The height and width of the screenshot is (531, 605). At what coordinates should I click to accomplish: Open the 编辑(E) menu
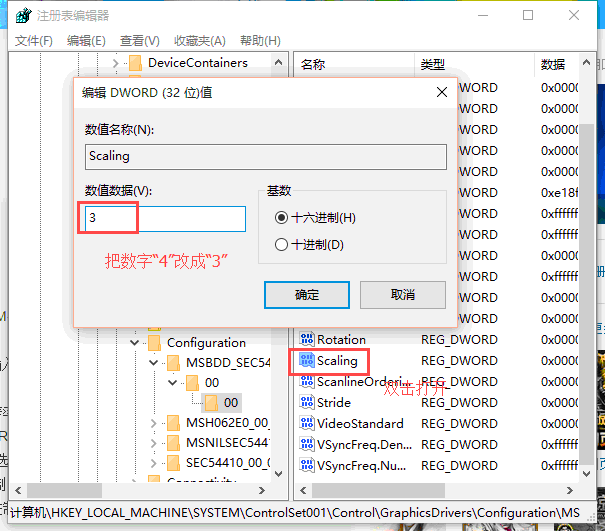point(86,41)
